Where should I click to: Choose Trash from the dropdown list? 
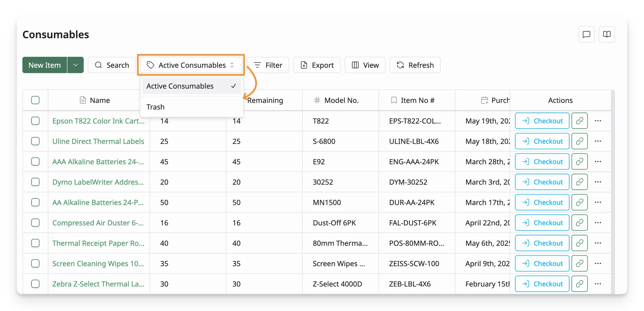pos(191,107)
